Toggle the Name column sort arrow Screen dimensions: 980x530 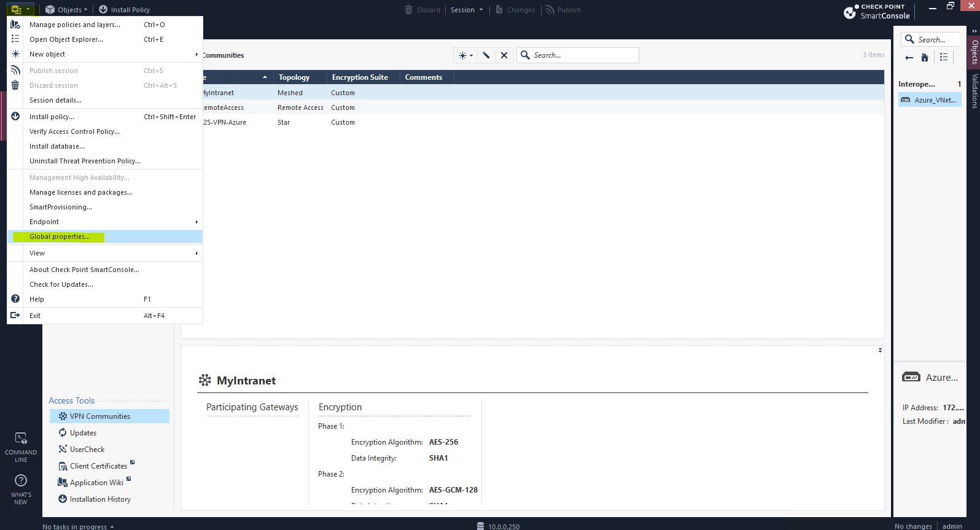pyautogui.click(x=265, y=77)
